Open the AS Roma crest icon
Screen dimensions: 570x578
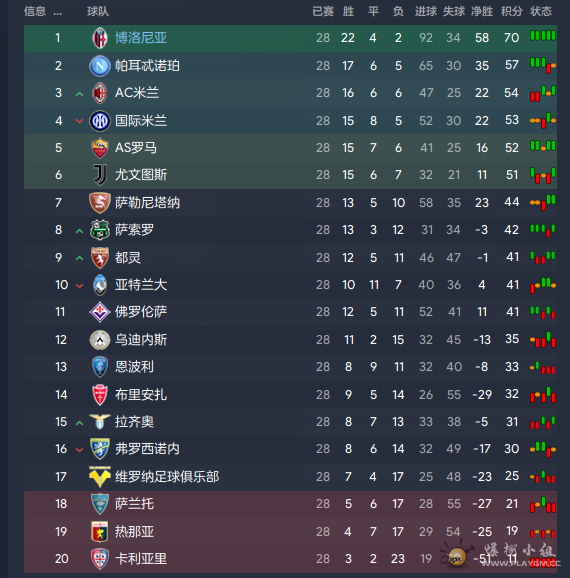100,148
